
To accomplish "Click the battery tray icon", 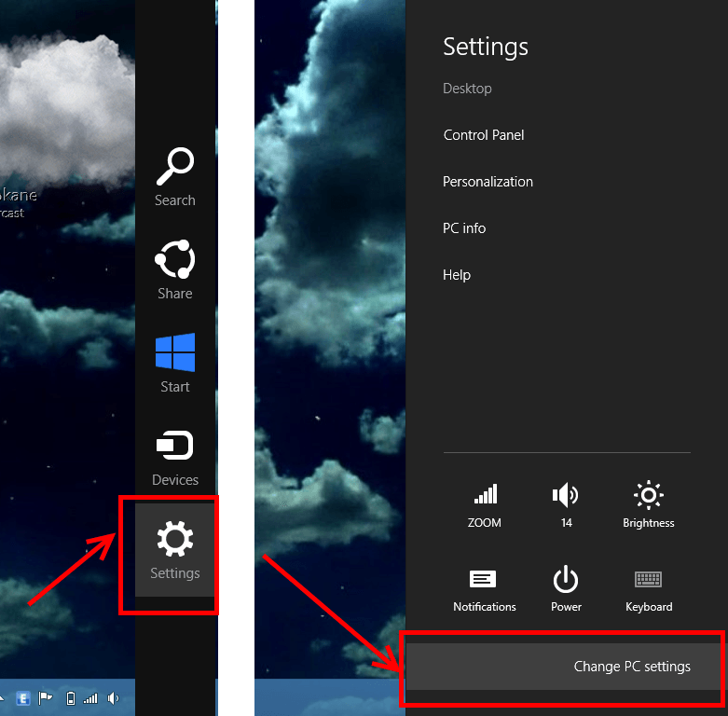I will tap(70, 698).
